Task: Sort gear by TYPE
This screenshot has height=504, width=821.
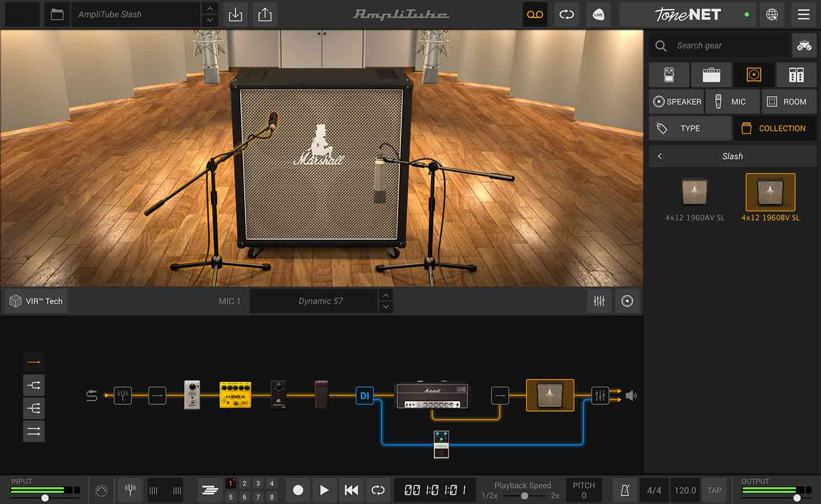Action: (690, 128)
